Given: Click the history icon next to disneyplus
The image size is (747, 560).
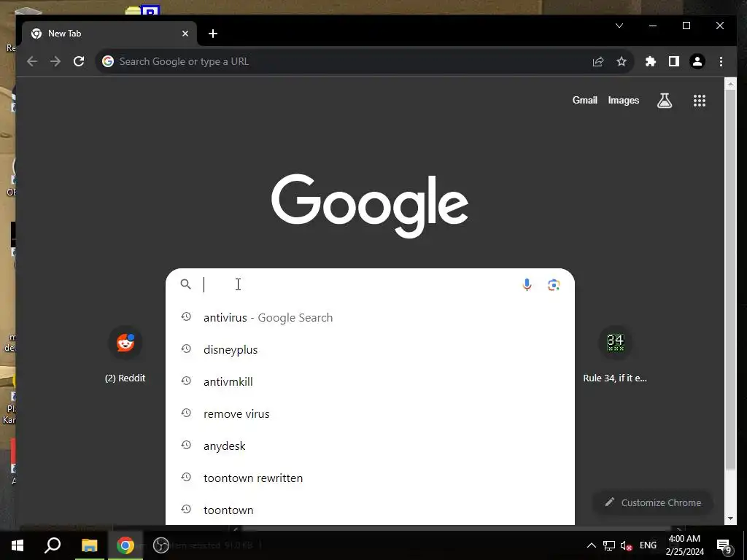Looking at the screenshot, I should 186,349.
